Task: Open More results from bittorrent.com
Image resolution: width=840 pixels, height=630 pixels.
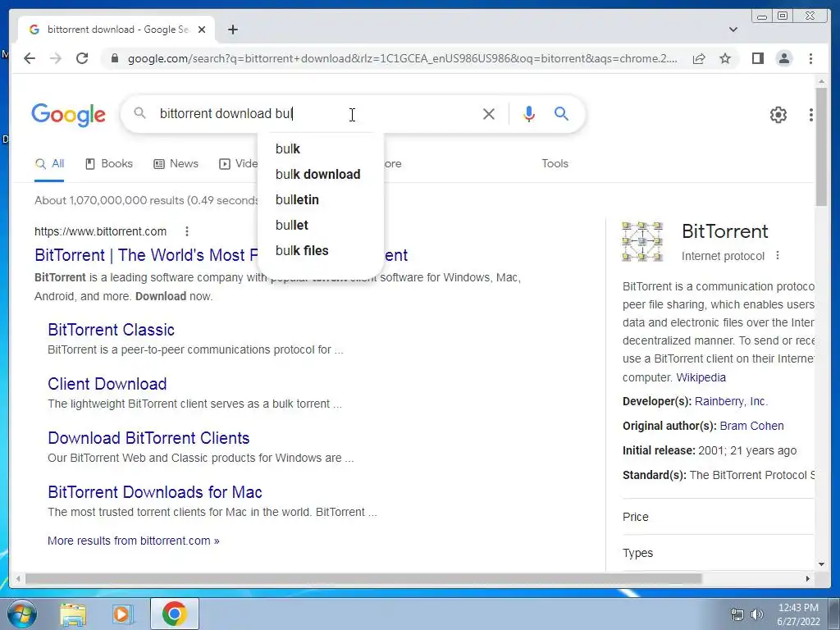Action: coord(134,541)
